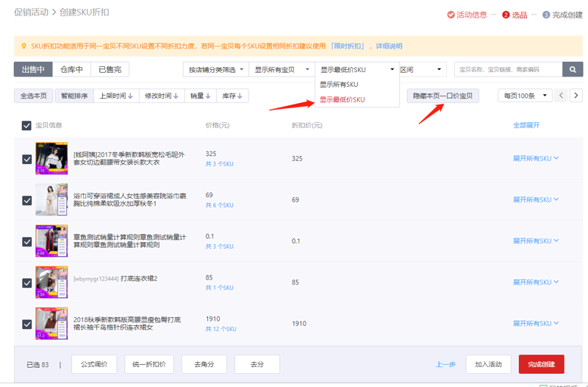The image size is (588, 387).
Task: Focus the 宝贝名称 search input field
Action: click(x=509, y=69)
